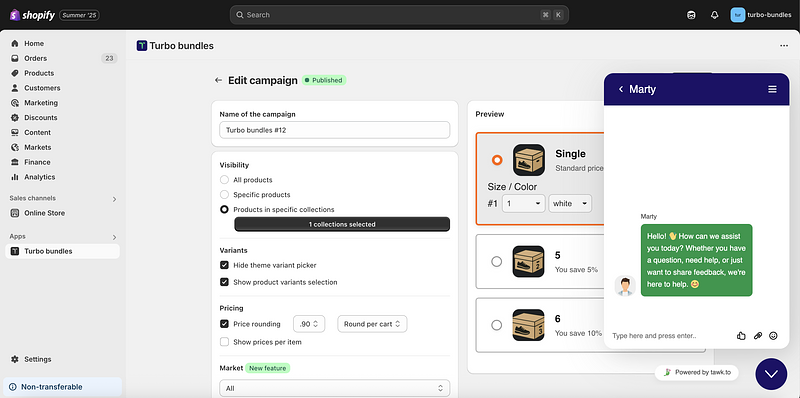Open chat hamburger menu

coord(772,89)
